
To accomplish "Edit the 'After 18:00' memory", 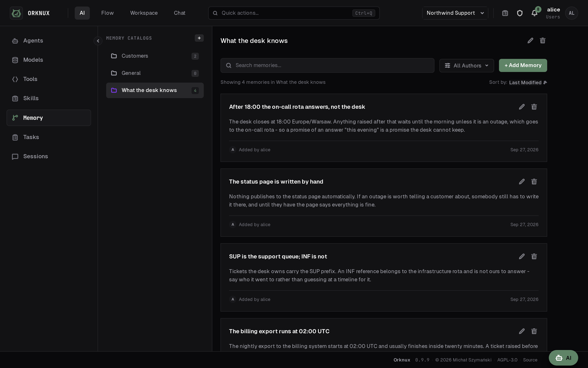I will (x=522, y=107).
